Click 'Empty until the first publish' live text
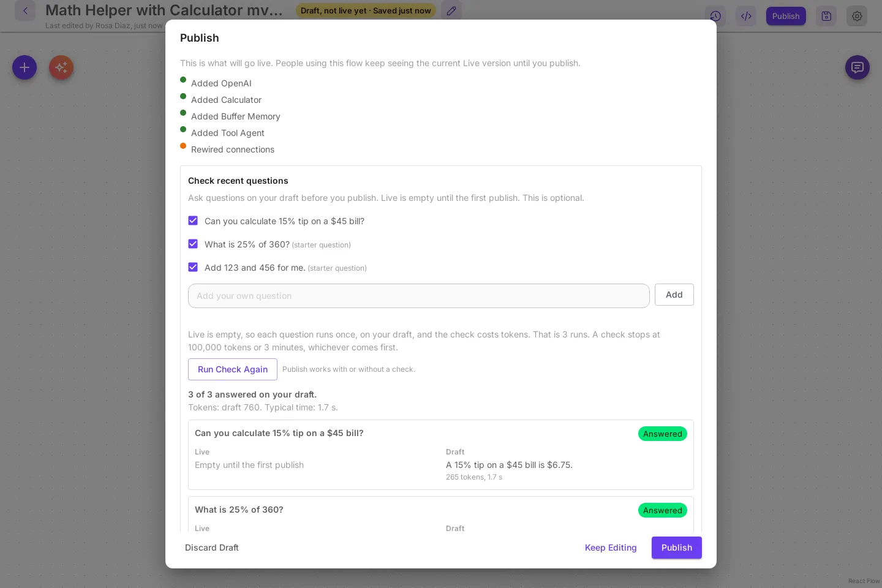Viewport: 882px width, 588px height. coord(249,465)
